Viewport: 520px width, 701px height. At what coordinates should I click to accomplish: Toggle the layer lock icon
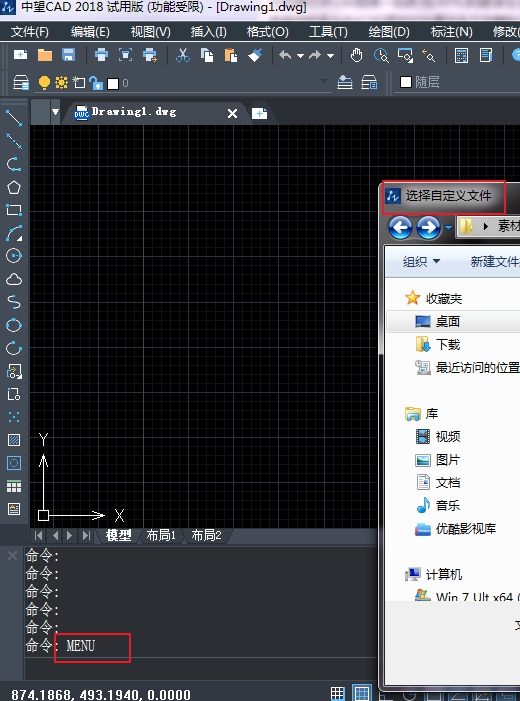[96, 83]
